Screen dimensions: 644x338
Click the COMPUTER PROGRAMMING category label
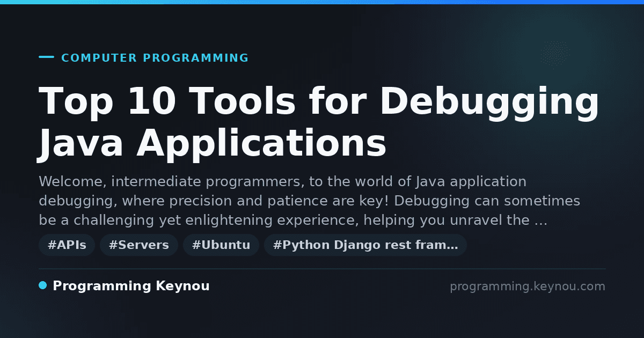coord(155,58)
